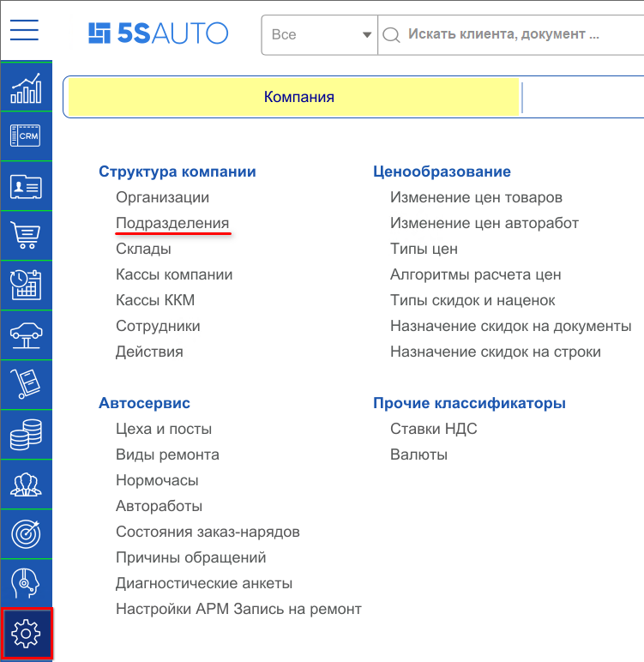The height and width of the screenshot is (662, 644).
Task: Open the warehouse hand truck icon
Action: click(27, 384)
